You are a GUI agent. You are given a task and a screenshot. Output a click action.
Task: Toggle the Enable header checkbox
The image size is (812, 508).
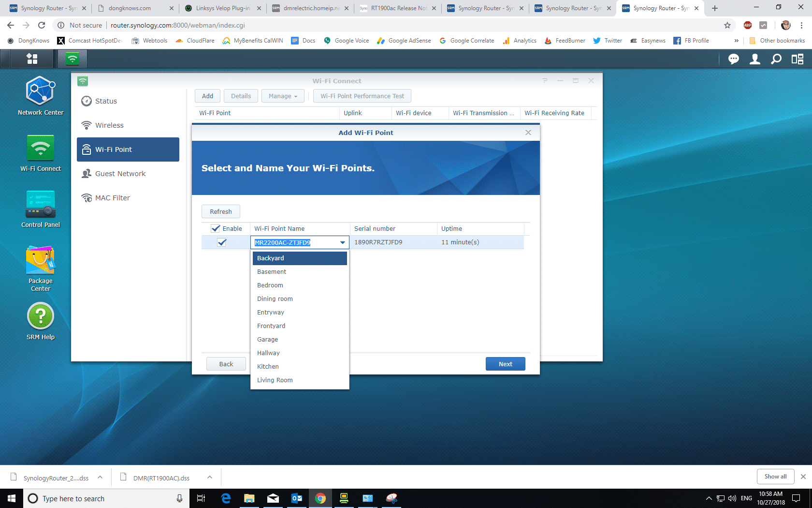click(216, 228)
